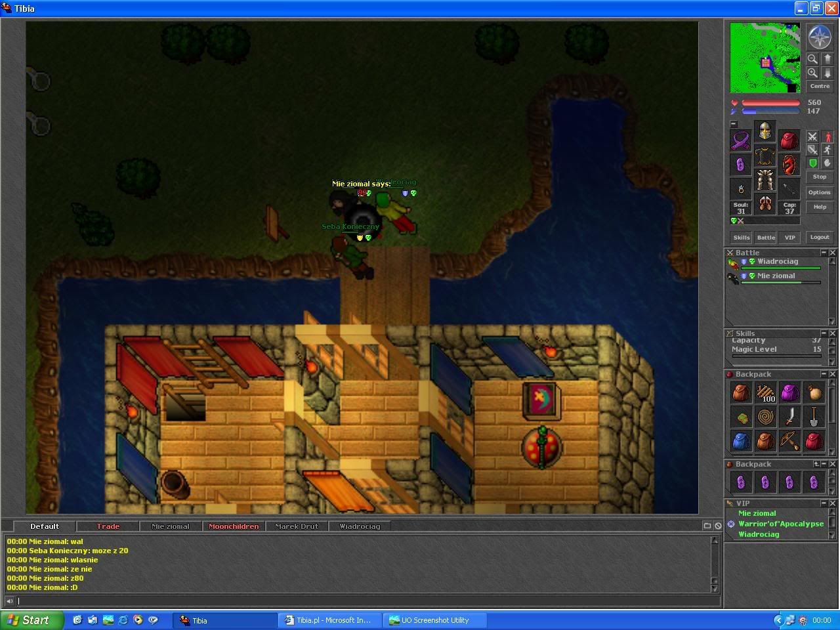The image size is (840, 630).
Task: Open the Marek Drut chat tab
Action: [297, 526]
